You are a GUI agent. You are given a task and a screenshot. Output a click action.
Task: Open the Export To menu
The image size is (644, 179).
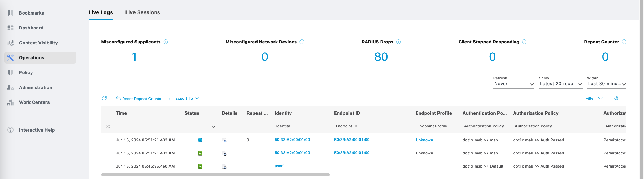coord(184,99)
